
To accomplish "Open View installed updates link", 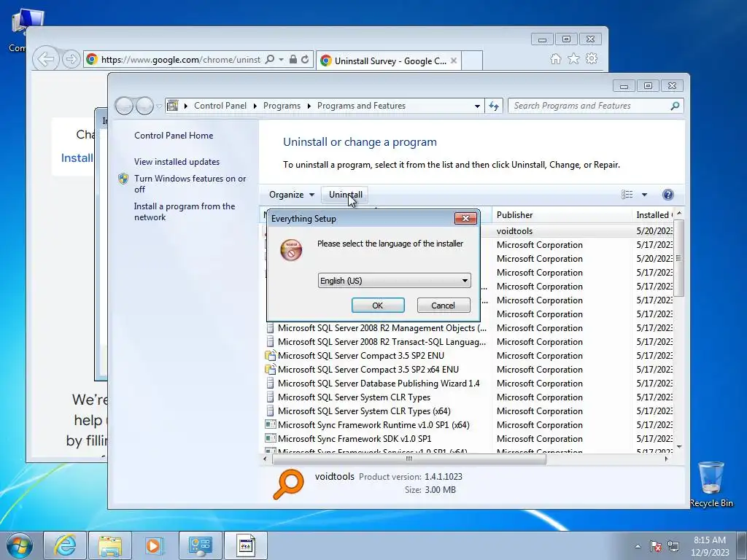I will 177,161.
